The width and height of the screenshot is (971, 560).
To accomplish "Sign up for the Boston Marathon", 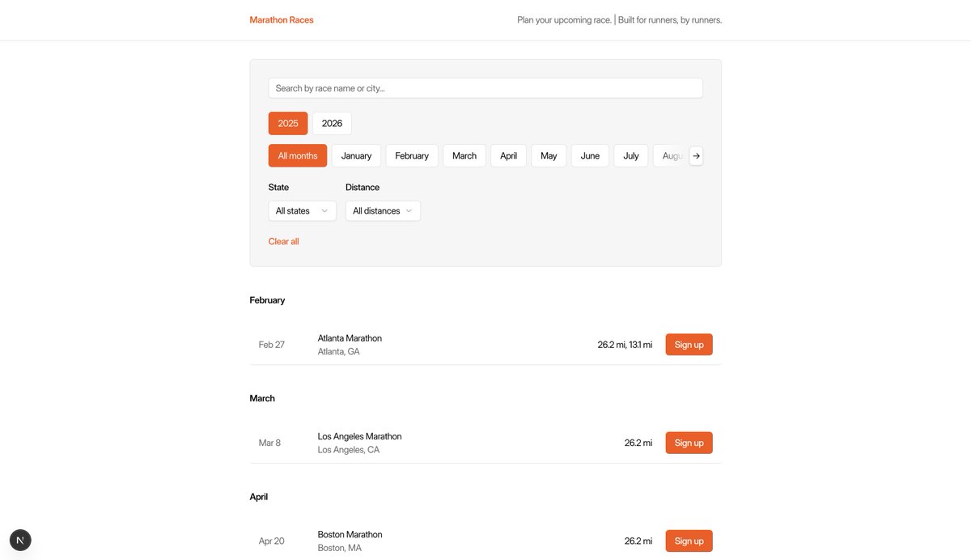I will [689, 541].
